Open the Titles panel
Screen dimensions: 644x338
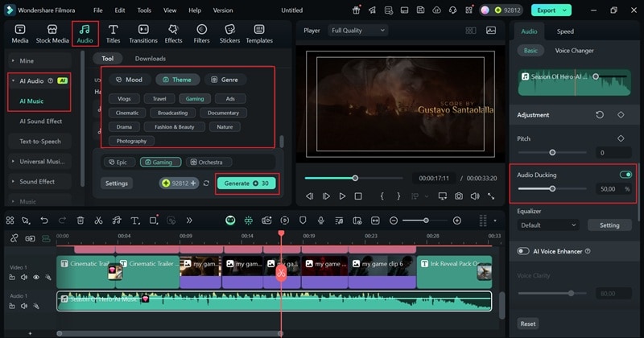[x=113, y=34]
